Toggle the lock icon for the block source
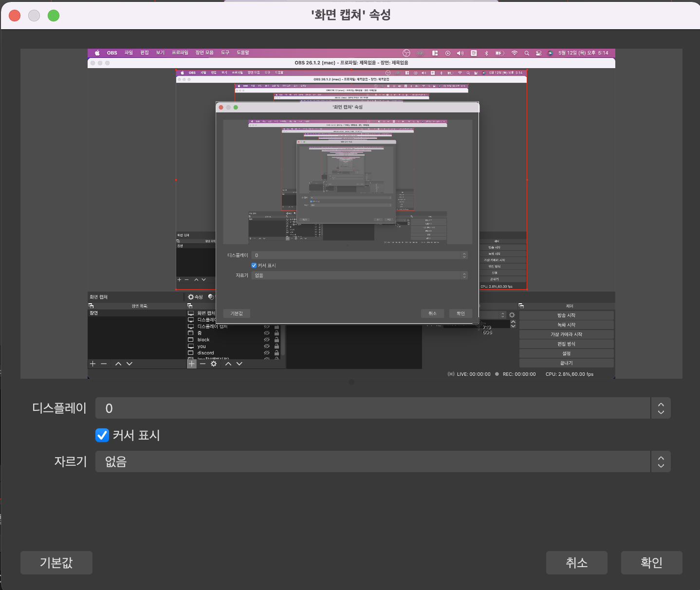The image size is (700, 590). [276, 340]
